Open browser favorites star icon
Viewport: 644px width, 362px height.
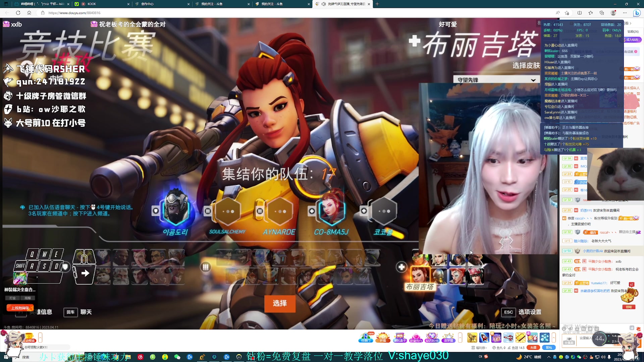pos(591,13)
